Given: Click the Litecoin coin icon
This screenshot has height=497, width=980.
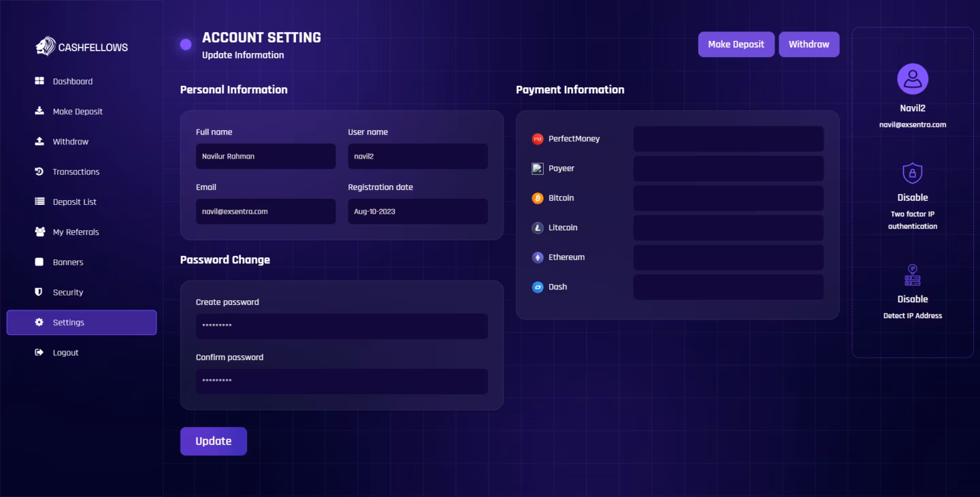Looking at the screenshot, I should (538, 228).
